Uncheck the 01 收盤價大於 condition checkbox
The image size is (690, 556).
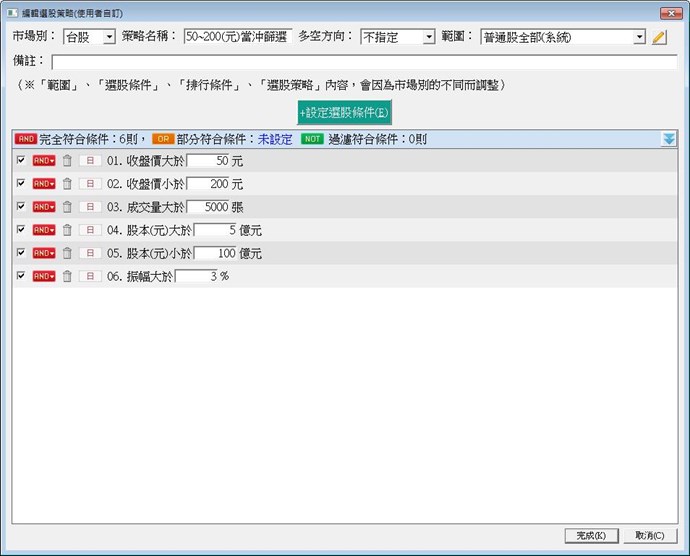(21, 160)
